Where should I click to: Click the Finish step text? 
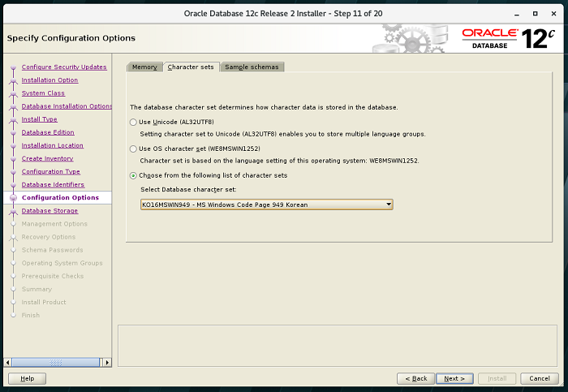[x=31, y=315]
